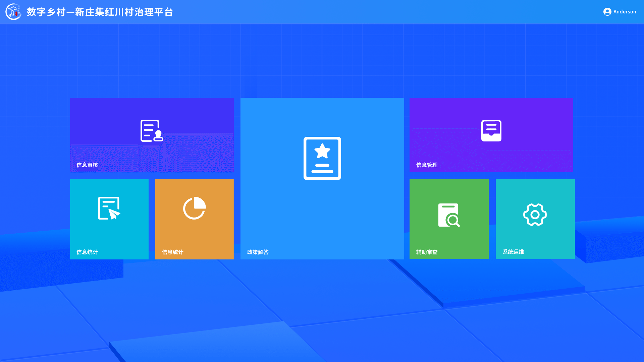Click the user avatar icon beside Anderson
This screenshot has width=644, height=362.
click(x=607, y=12)
